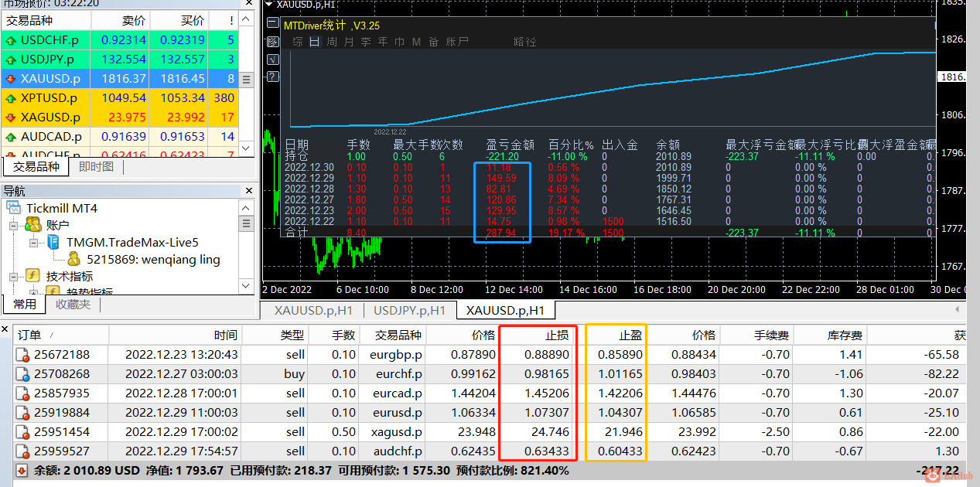Click the Navigator scrollbar up arrow
The image size is (980, 487).
click(x=247, y=207)
